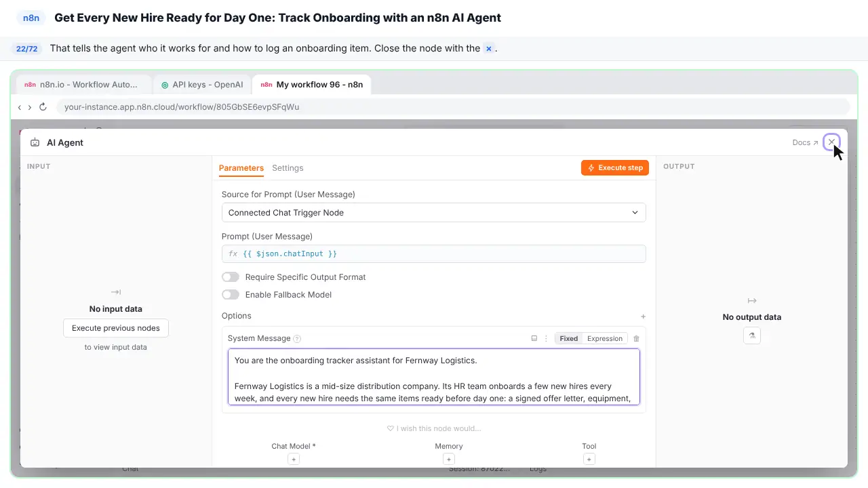This screenshot has width=868, height=488.
Task: Select My workflow 96 - n8n browser tab
Action: click(x=312, y=85)
